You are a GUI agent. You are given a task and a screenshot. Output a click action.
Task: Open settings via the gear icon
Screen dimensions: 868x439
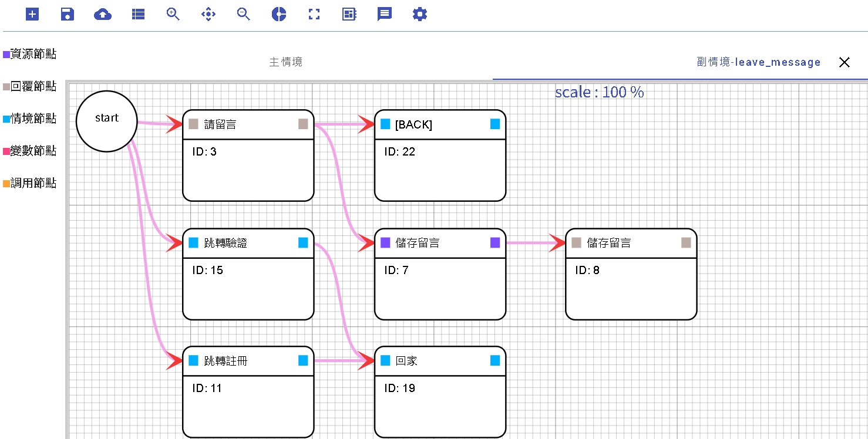pyautogui.click(x=420, y=15)
